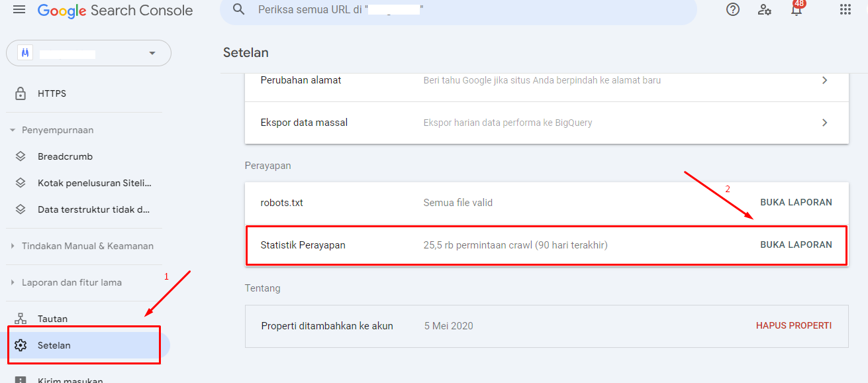The image size is (868, 383).
Task: Open the robots.txt BUKA LAPORAN report
Action: [x=796, y=203]
